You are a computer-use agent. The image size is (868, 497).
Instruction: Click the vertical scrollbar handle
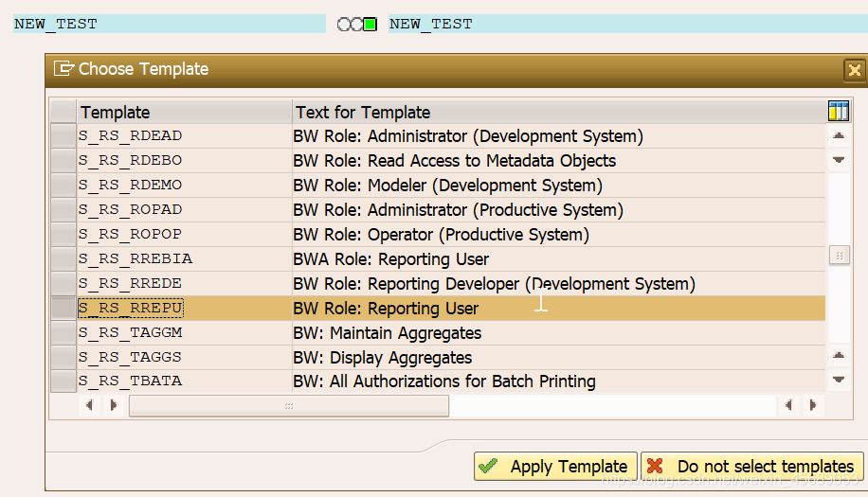[x=840, y=255]
